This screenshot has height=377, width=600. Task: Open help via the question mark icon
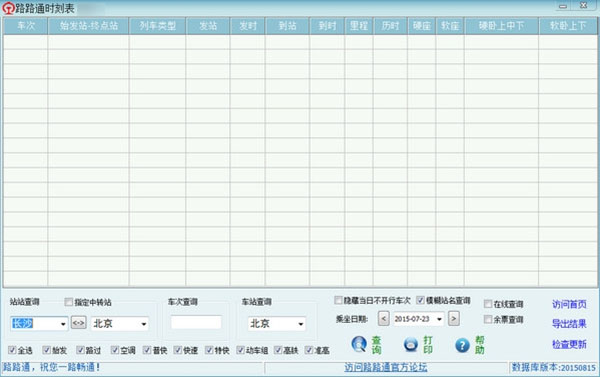pos(462,345)
